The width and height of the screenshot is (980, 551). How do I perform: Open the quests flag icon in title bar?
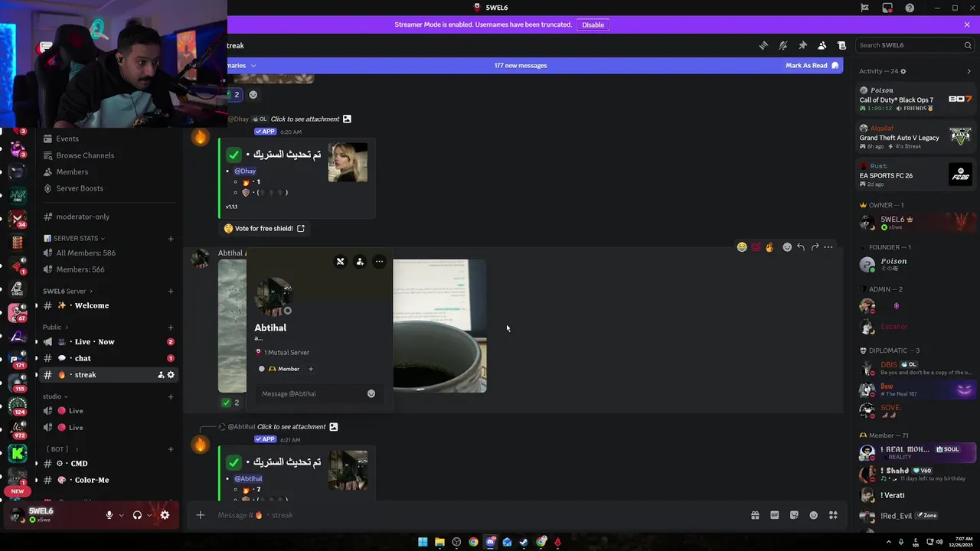[864, 8]
